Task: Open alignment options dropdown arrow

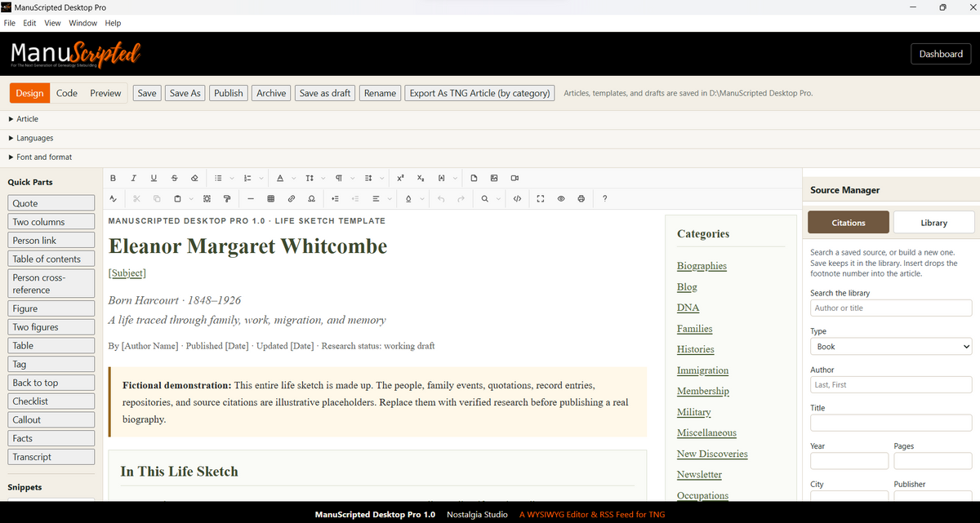Action: [390, 198]
